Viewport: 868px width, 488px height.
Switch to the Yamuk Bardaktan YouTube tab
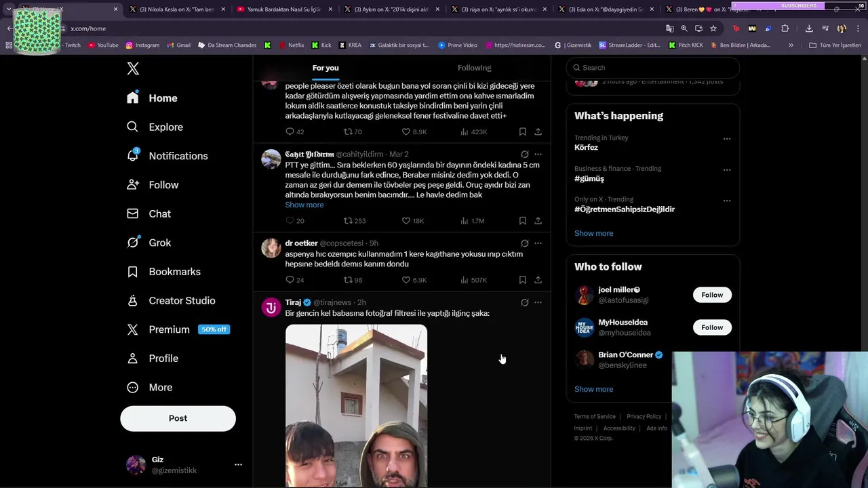pyautogui.click(x=284, y=9)
